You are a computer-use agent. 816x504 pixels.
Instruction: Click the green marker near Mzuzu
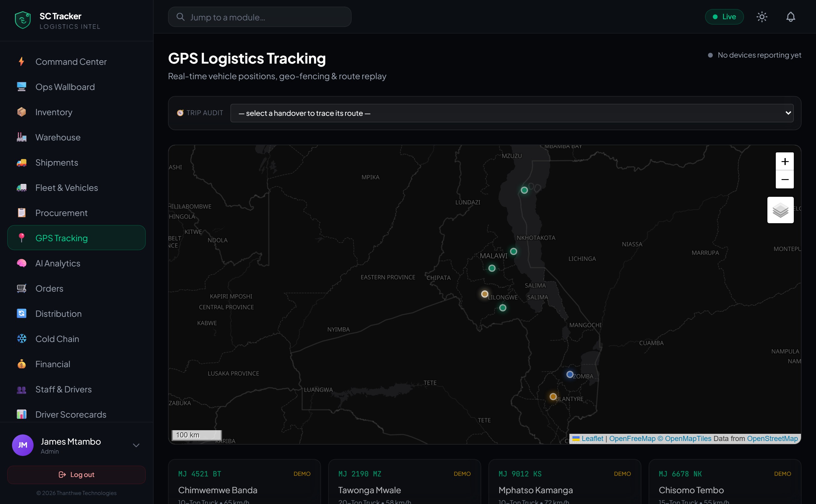(x=524, y=190)
